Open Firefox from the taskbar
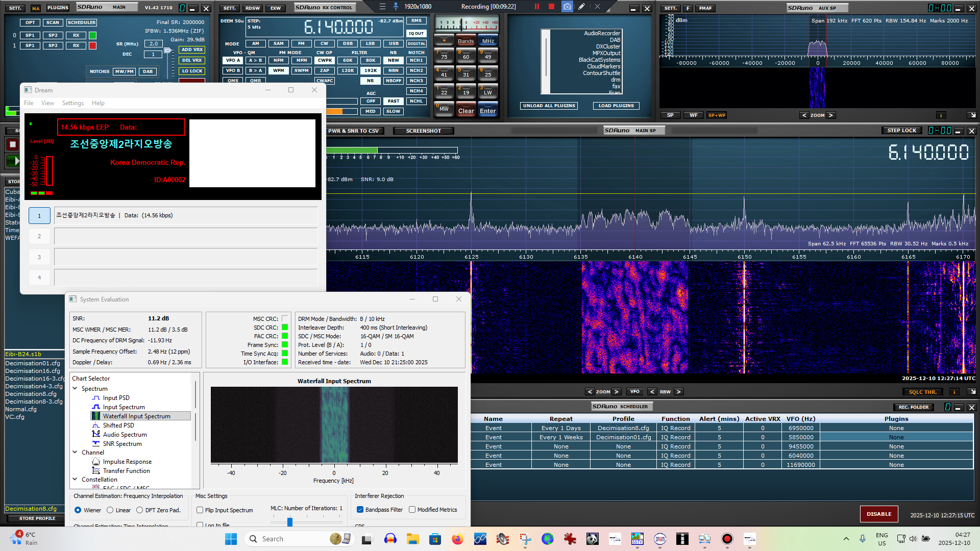Image resolution: width=980 pixels, height=551 pixels. click(x=457, y=539)
